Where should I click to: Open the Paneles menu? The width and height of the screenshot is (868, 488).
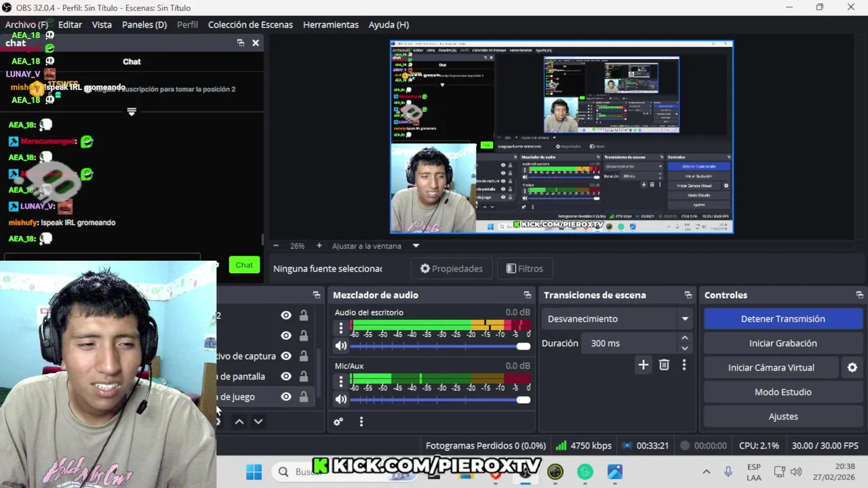click(144, 24)
